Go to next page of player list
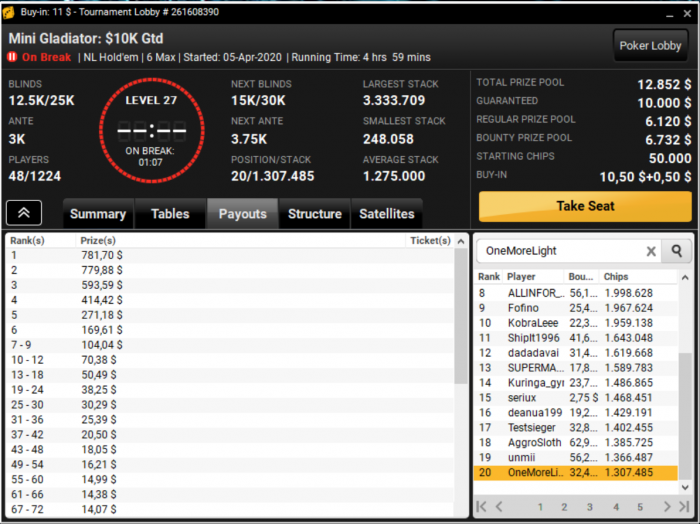The height and width of the screenshot is (524, 700). tap(667, 507)
